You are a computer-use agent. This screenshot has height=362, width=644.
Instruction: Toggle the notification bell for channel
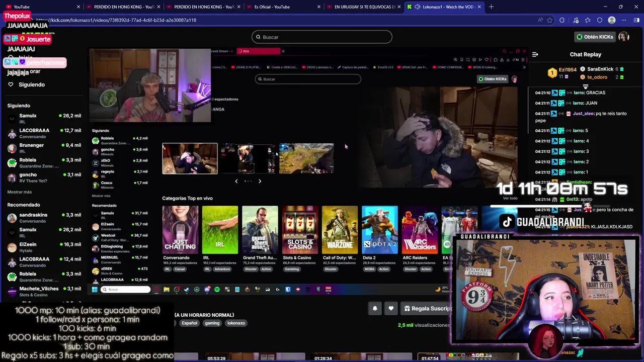(375, 308)
